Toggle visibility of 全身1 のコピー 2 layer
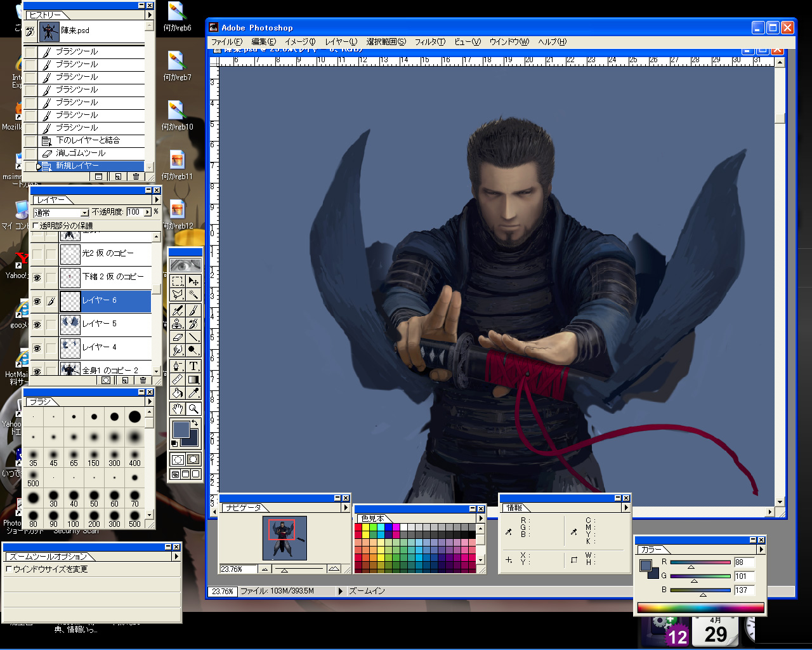Screen dimensions: 812x650 click(37, 371)
